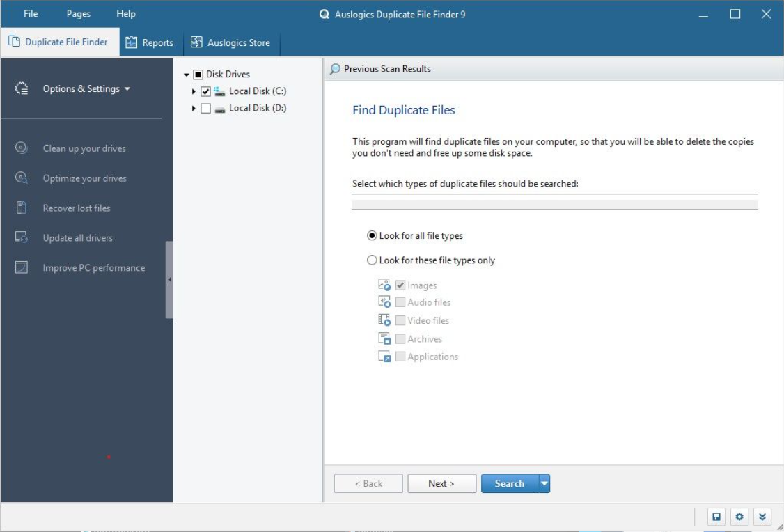Click the Optimize your drives magnifier icon
The width and height of the screenshot is (784, 532).
pyautogui.click(x=21, y=178)
